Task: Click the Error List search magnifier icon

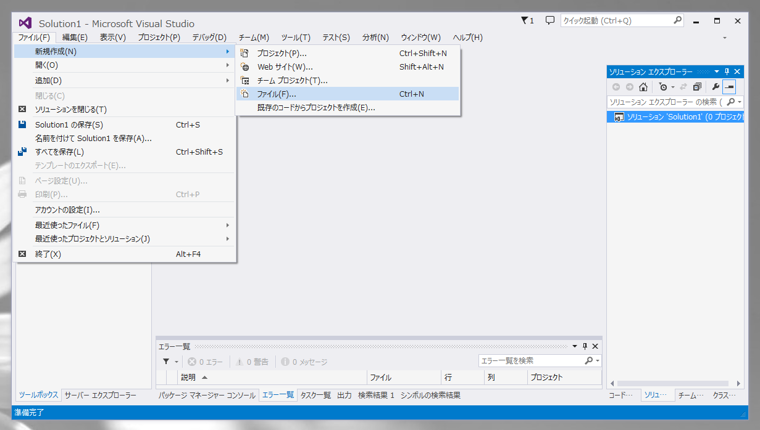Action: pos(588,361)
